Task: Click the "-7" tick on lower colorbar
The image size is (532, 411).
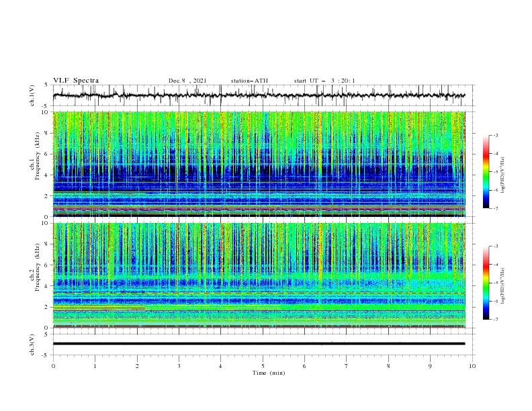Action: tap(496, 319)
